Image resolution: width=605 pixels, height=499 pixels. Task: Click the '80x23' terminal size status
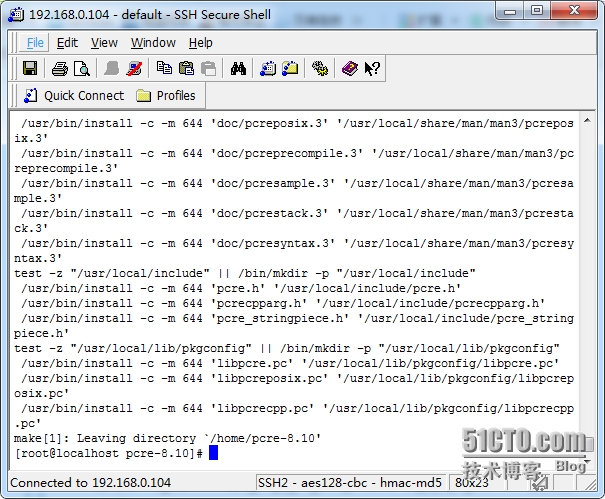471,482
